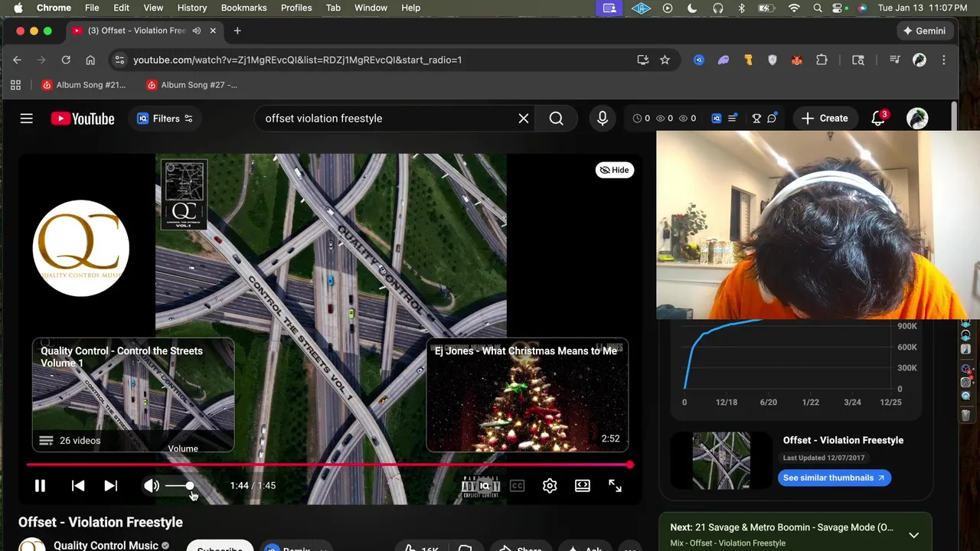This screenshot has height=551, width=980.
Task: Click the magnifier search button
Action: coord(557,119)
